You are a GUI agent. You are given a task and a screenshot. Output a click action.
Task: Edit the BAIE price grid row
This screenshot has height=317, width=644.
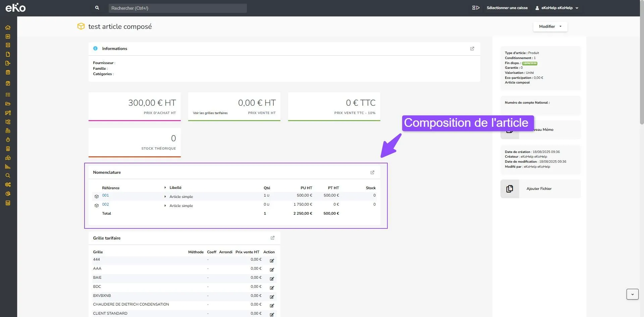coord(272,278)
